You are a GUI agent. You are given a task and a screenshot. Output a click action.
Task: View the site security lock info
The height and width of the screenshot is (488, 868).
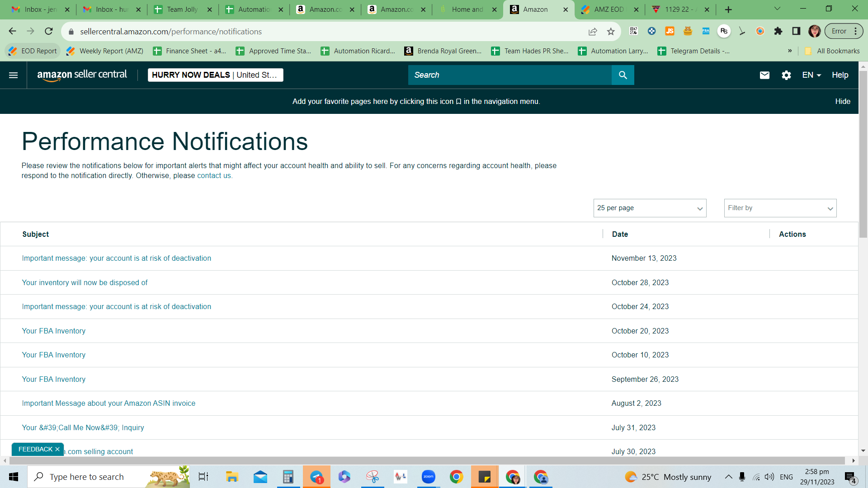click(71, 32)
